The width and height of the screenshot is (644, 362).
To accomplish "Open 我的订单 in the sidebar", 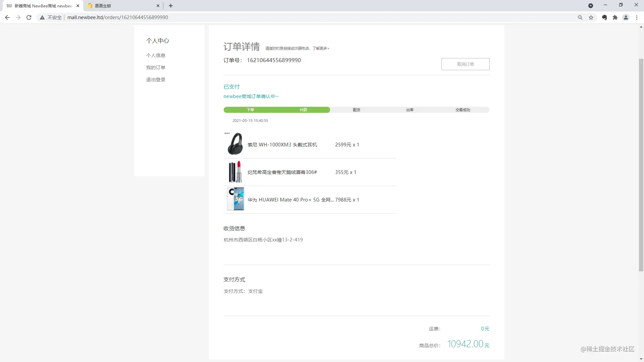I will click(x=156, y=67).
